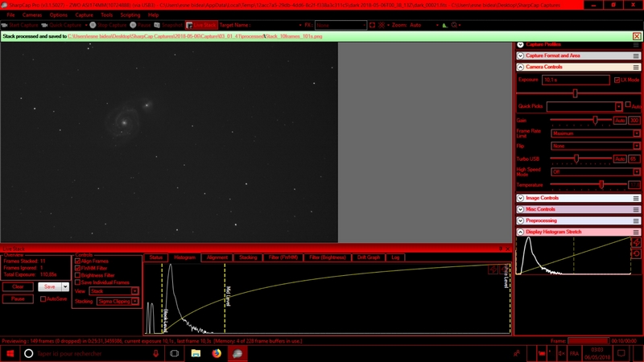This screenshot has height=362, width=644.
Task: Click the zoom-to-fit frame icon beside FX
Action: pyautogui.click(x=372, y=25)
